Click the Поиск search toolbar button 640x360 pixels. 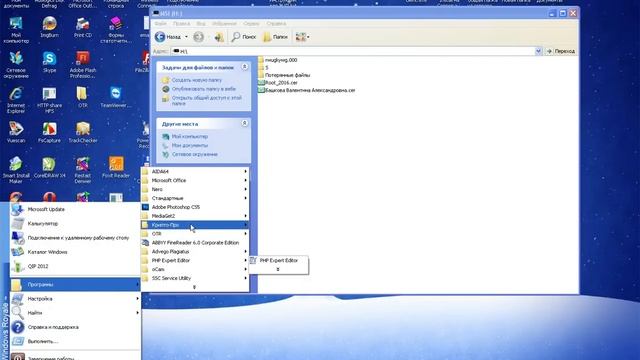244,37
